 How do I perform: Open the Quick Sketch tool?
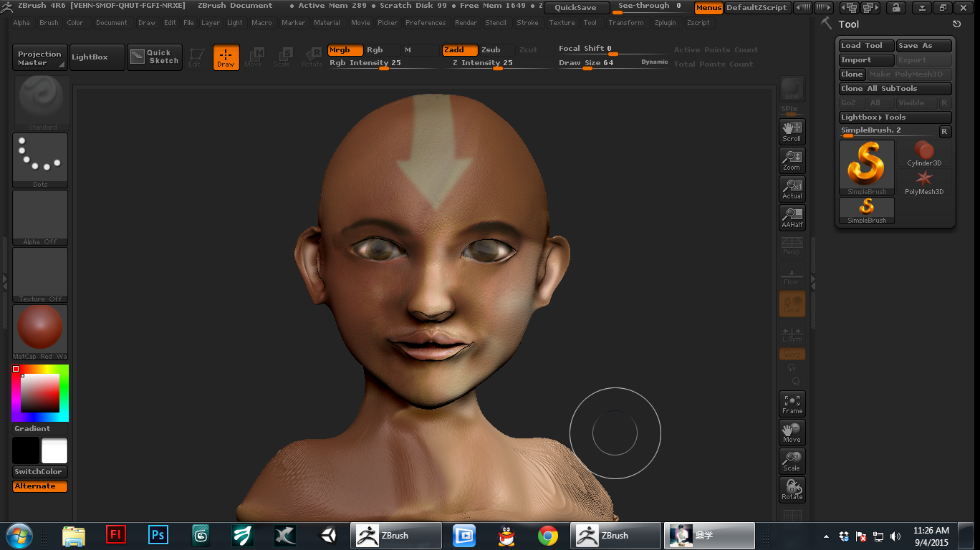(x=155, y=57)
